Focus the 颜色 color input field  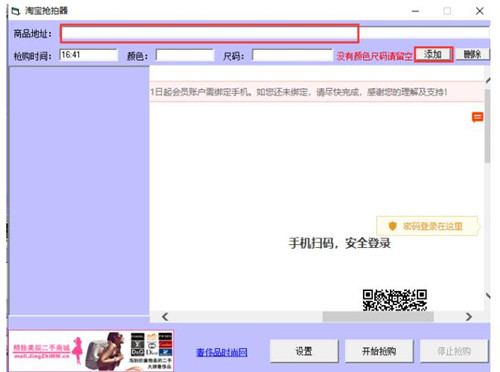pos(185,55)
